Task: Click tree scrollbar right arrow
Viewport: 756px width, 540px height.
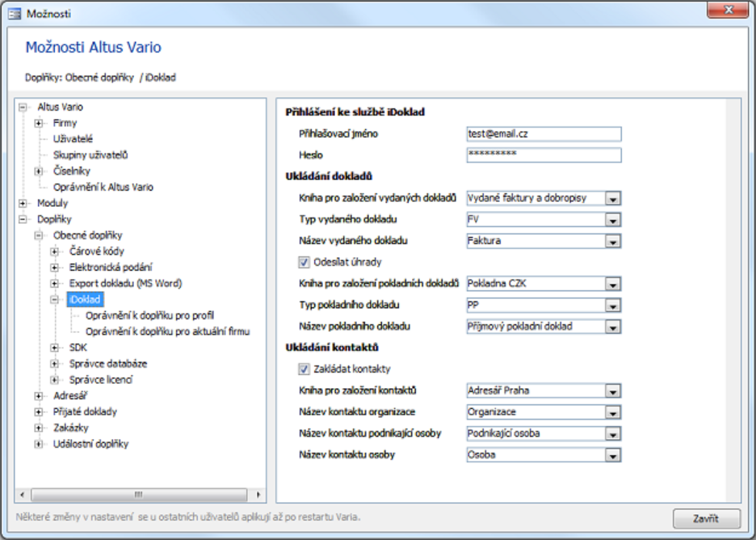Action: point(258,495)
